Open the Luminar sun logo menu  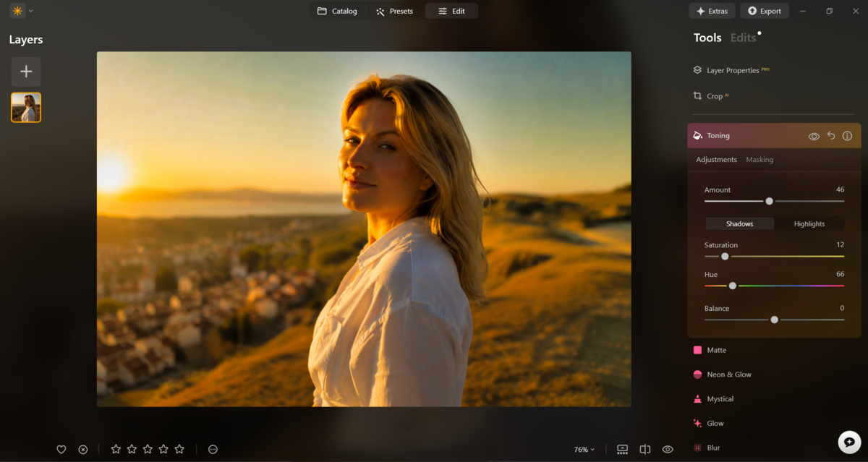click(x=17, y=11)
